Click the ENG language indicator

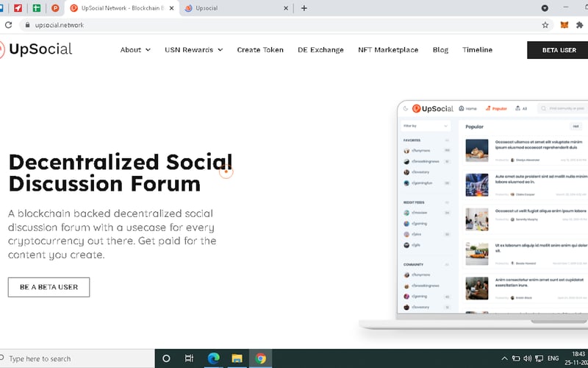pos(553,358)
